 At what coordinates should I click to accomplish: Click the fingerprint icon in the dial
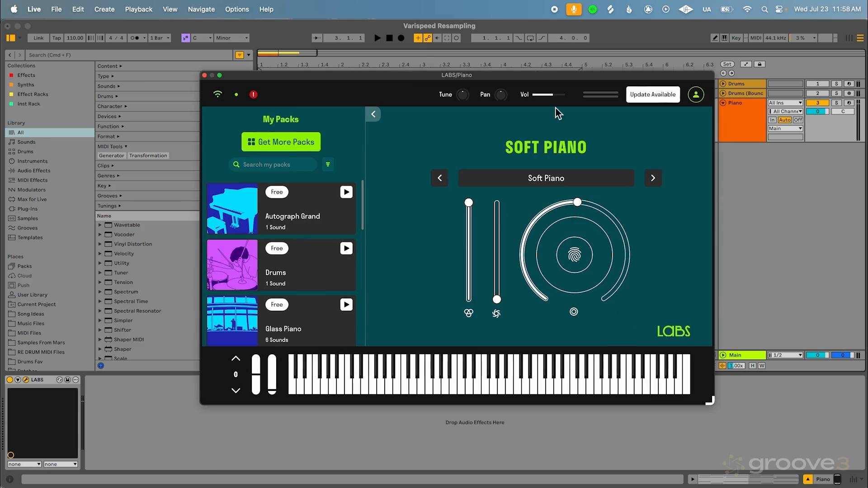574,255
